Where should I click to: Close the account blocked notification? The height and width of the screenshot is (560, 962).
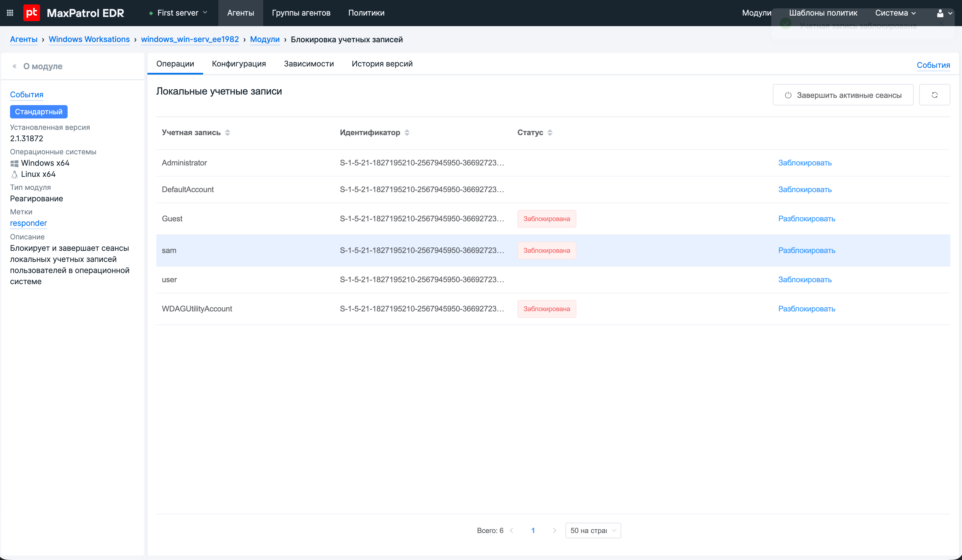(942, 24)
